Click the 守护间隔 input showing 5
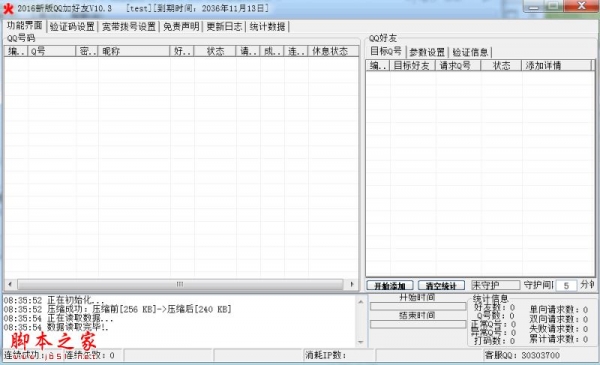Screen dimensions: 600x365 (x=566, y=285)
